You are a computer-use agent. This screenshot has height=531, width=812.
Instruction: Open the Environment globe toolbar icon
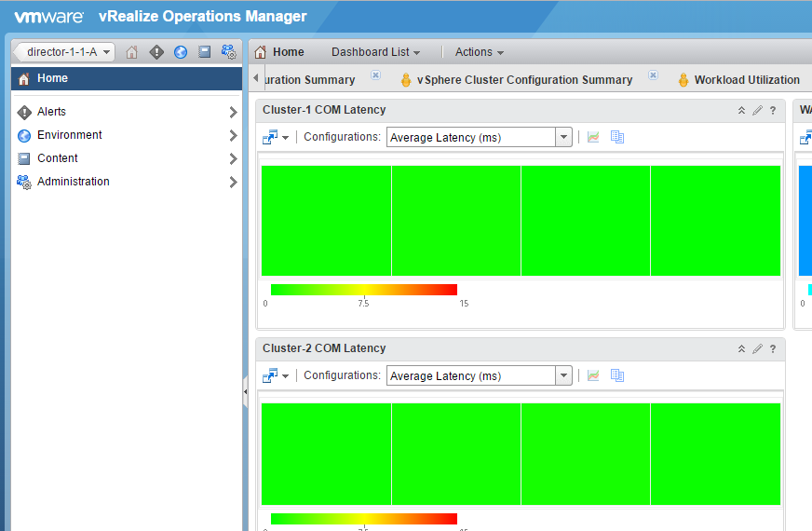(x=181, y=52)
